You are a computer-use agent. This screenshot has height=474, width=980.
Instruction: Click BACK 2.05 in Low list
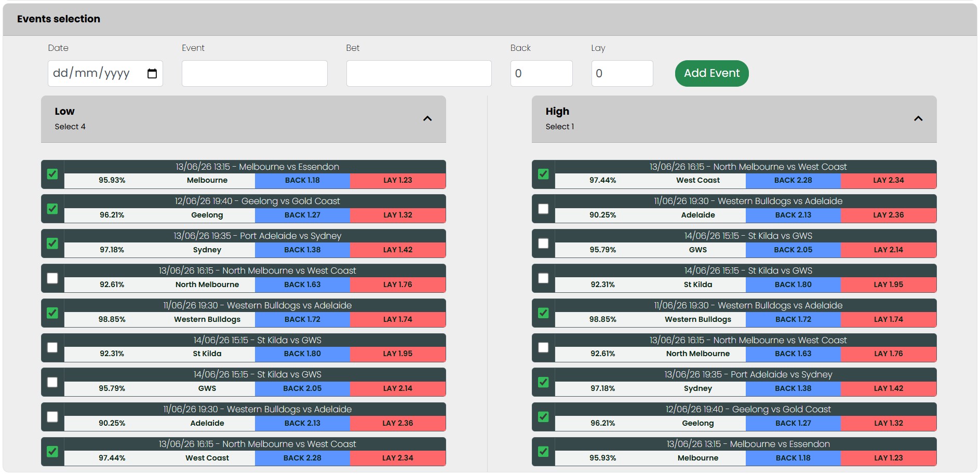(302, 388)
